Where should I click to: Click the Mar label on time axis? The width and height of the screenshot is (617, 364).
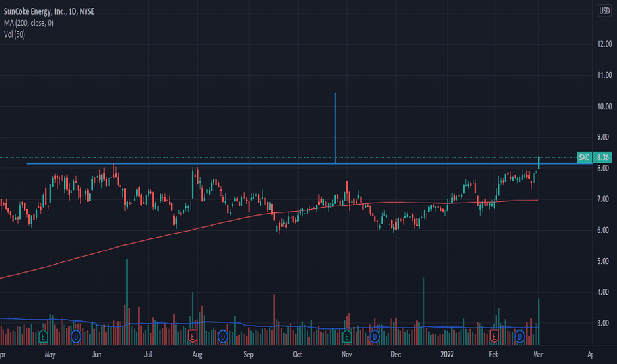[x=538, y=355]
